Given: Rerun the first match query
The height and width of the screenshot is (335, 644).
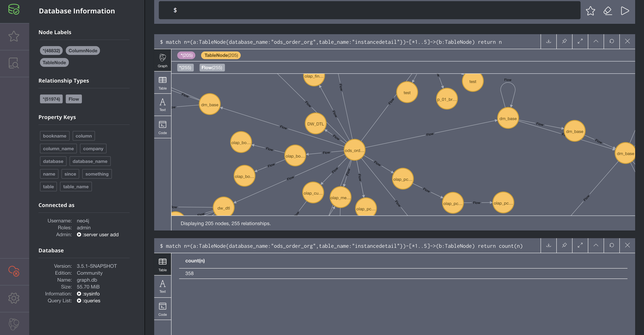Looking at the screenshot, I should click(611, 41).
